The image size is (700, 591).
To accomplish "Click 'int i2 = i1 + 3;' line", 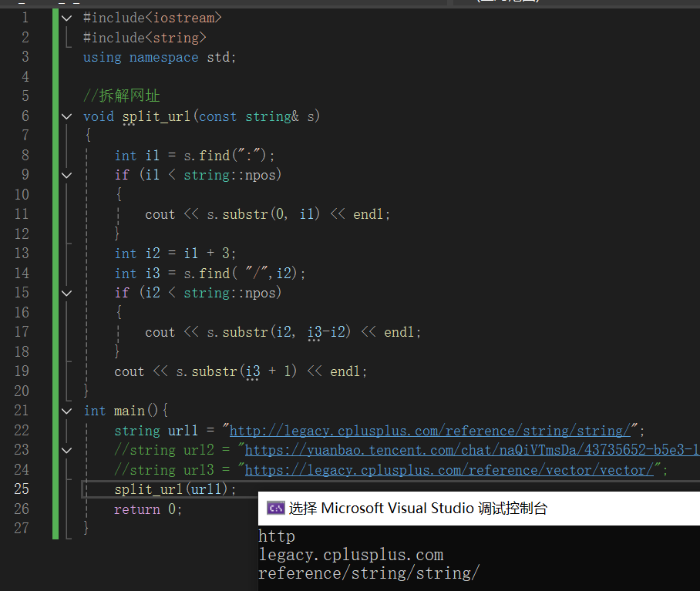I will [x=175, y=254].
